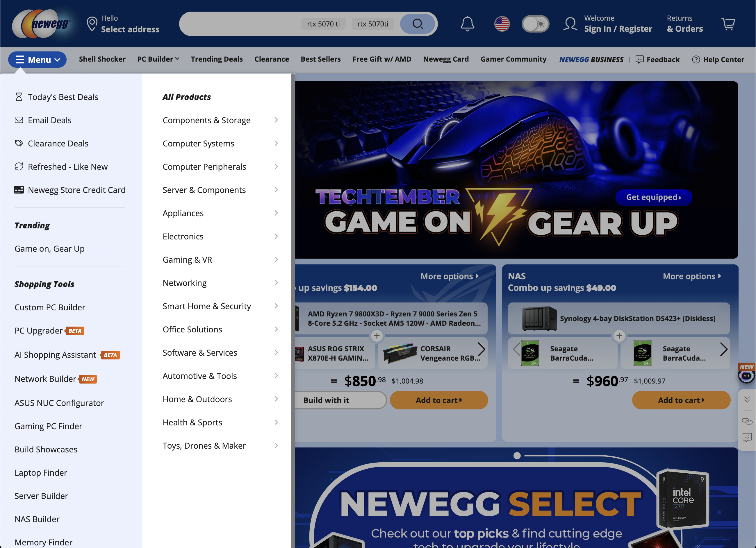The height and width of the screenshot is (548, 756).
Task: Click the refresh icon beside Refreshed - Like New
Action: (19, 166)
